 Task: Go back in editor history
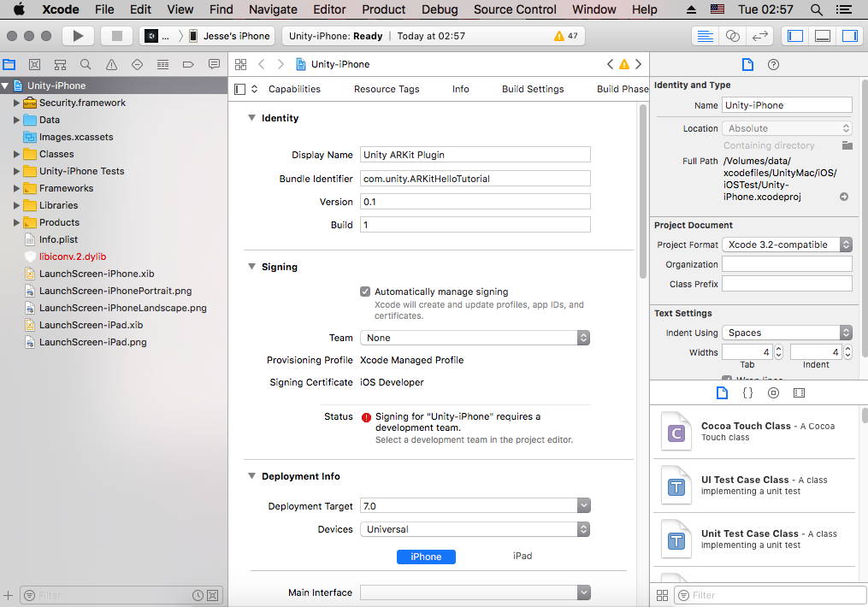point(262,64)
